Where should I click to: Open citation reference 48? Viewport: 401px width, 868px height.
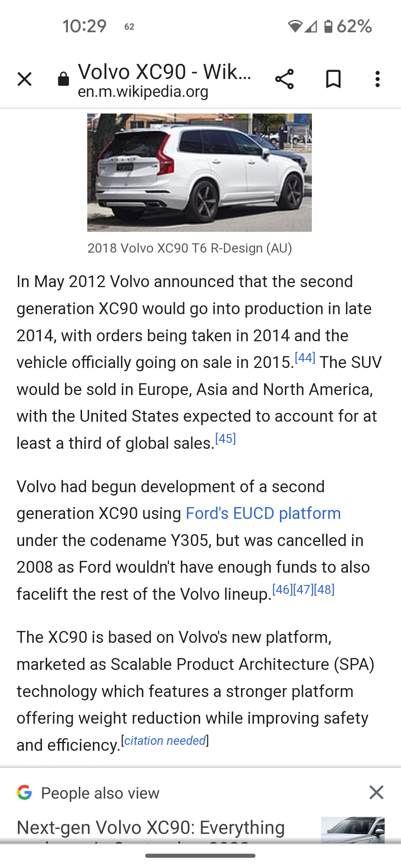tap(324, 589)
